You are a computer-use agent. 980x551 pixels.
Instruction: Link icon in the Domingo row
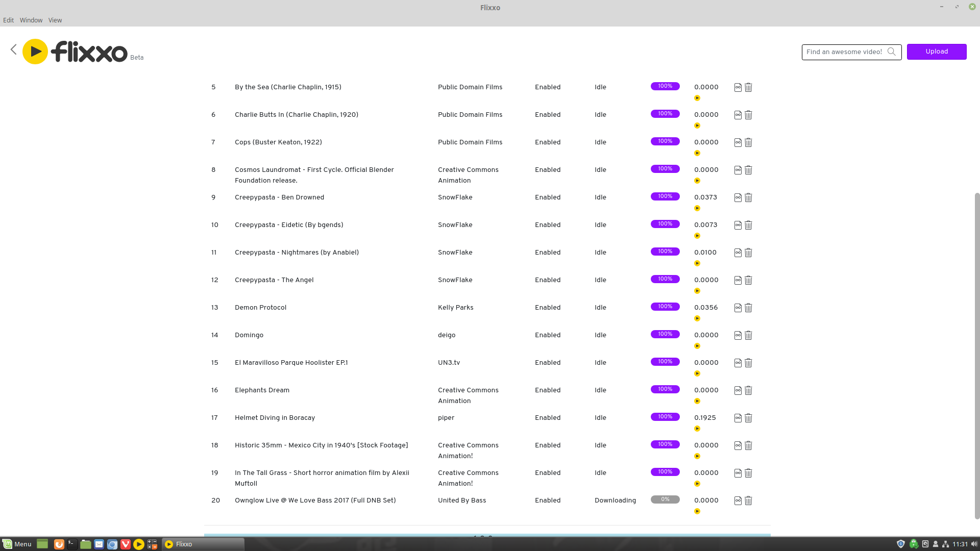tap(738, 335)
